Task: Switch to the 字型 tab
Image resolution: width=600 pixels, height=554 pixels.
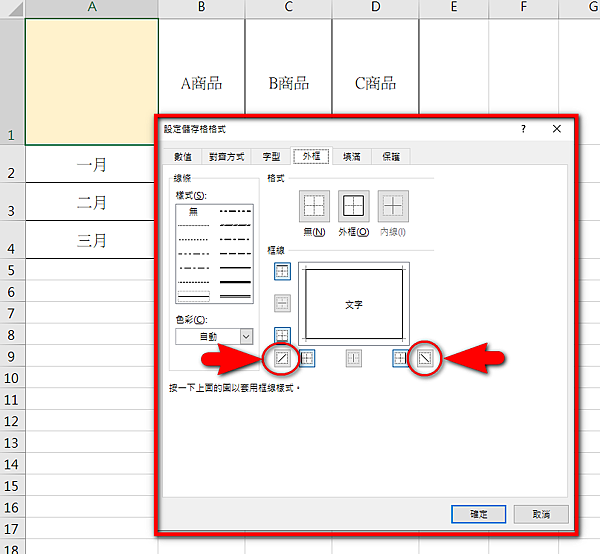Action: coord(271,156)
